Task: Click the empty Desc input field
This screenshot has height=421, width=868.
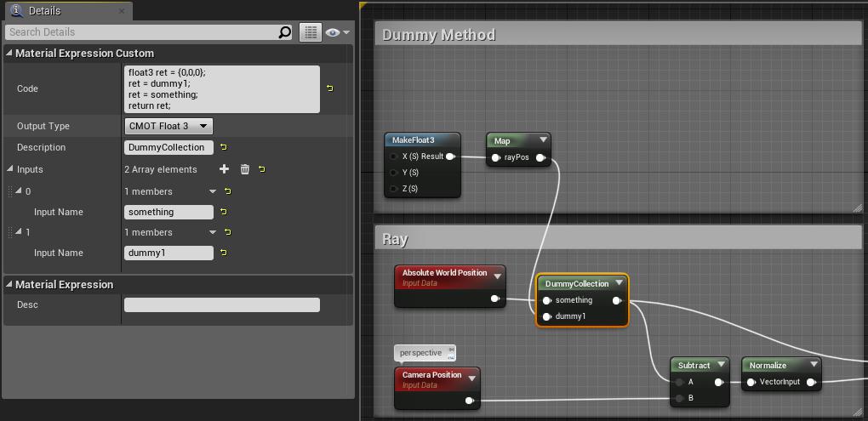Action: [222, 304]
